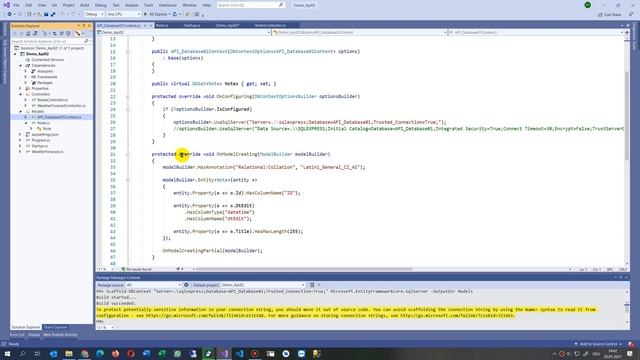The image size is (640, 360).
Task: Open the Build menu
Action: [84, 5]
